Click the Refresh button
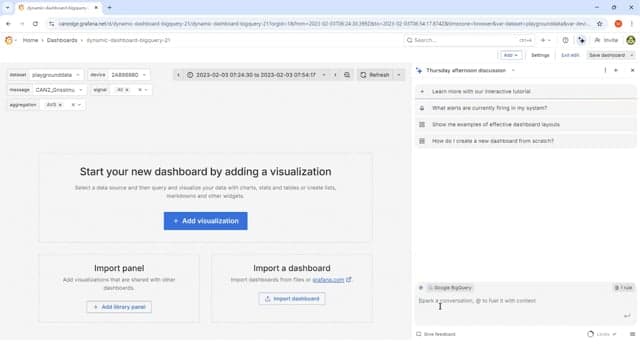The height and width of the screenshot is (360, 640). click(x=375, y=75)
